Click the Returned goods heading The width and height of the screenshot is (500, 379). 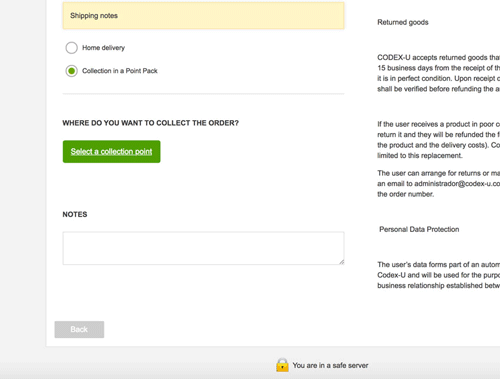[403, 22]
